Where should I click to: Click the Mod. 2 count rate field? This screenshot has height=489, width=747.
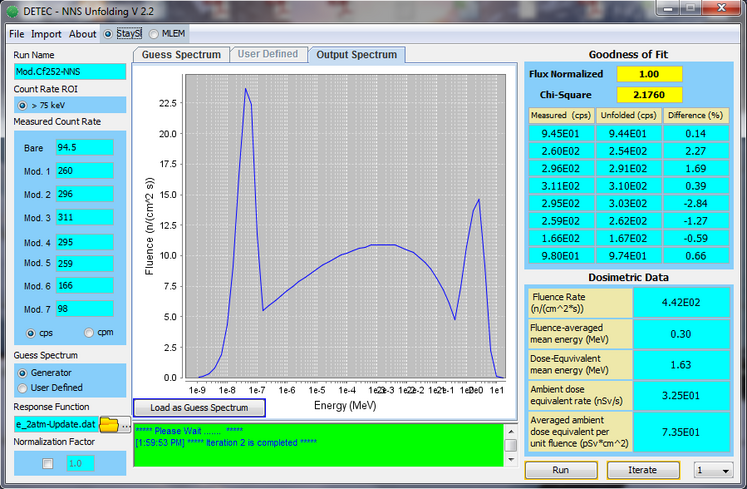[84, 194]
